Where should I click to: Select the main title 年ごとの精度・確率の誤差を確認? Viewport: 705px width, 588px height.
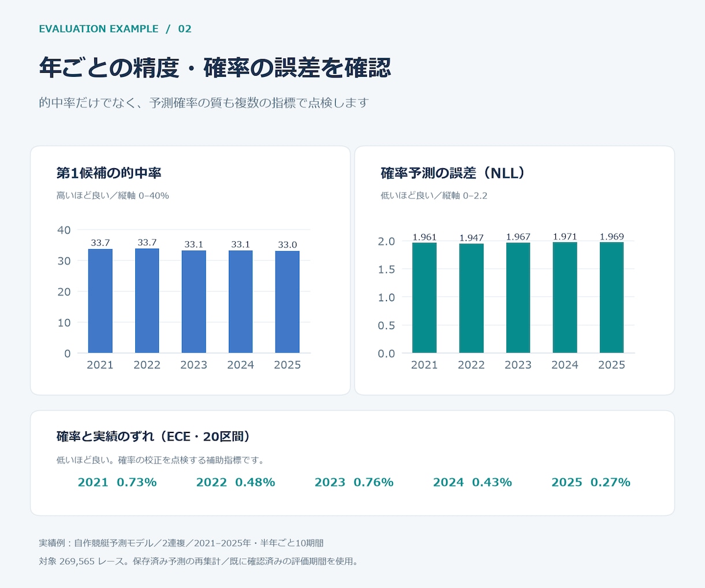(x=215, y=68)
